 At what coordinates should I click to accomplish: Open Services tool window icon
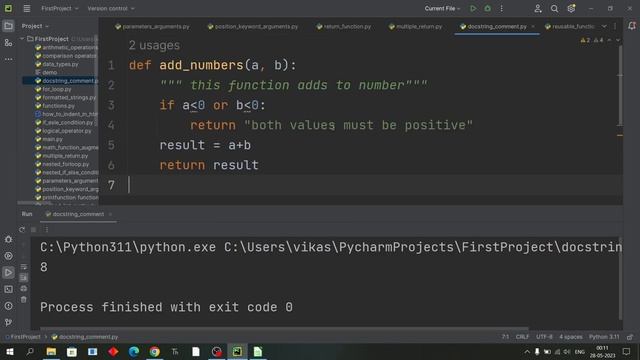(x=8, y=256)
